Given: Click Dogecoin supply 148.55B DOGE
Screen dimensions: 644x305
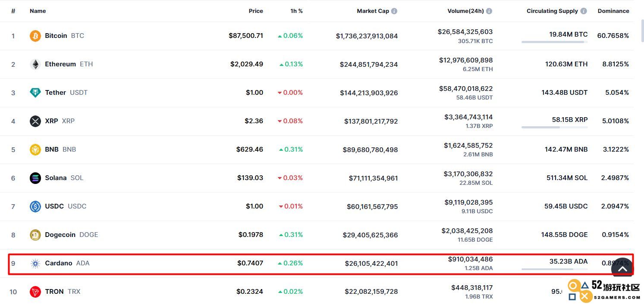Looking at the screenshot, I should coord(564,235).
